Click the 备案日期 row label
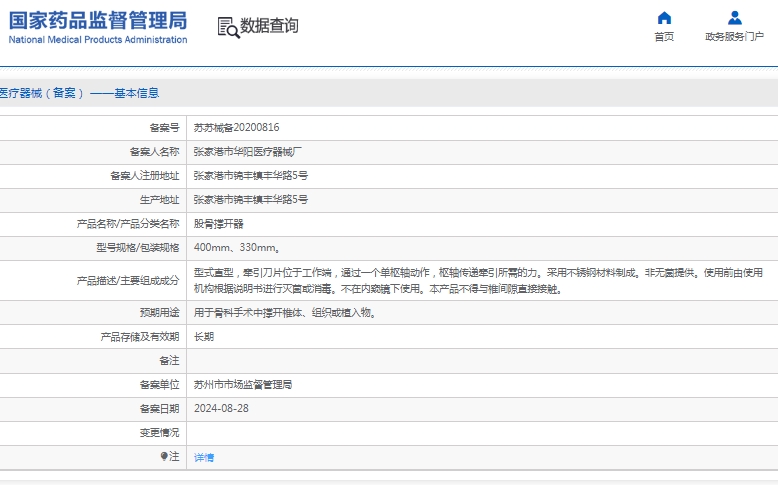The image size is (778, 485). coord(159,409)
